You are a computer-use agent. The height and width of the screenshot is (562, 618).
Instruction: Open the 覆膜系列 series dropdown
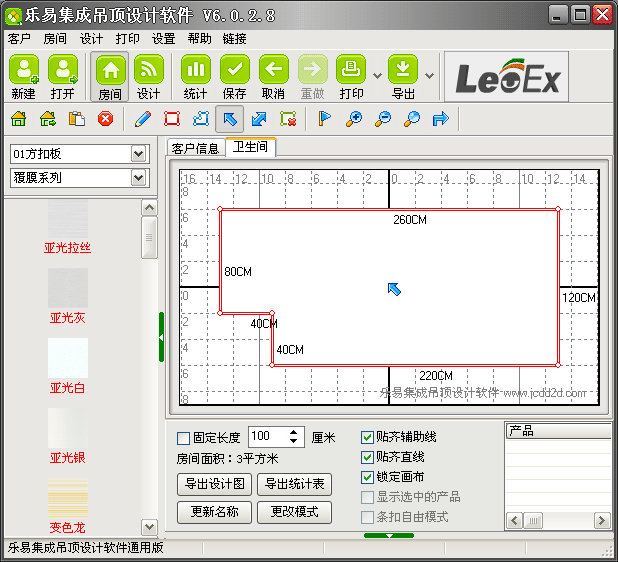[139, 178]
